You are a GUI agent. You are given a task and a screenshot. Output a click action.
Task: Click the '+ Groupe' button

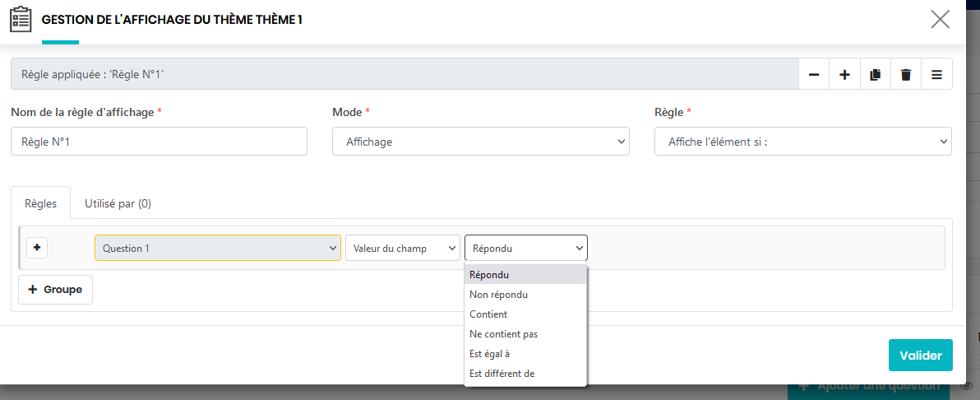click(55, 290)
